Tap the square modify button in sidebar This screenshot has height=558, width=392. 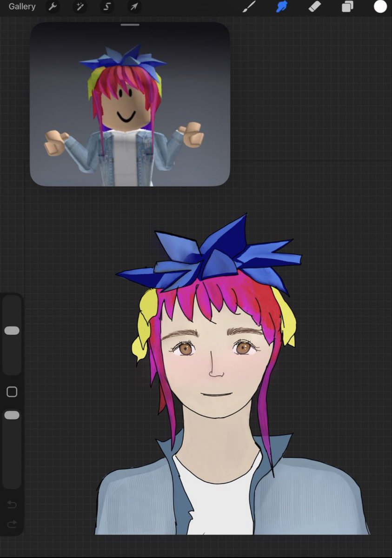pos(12,392)
